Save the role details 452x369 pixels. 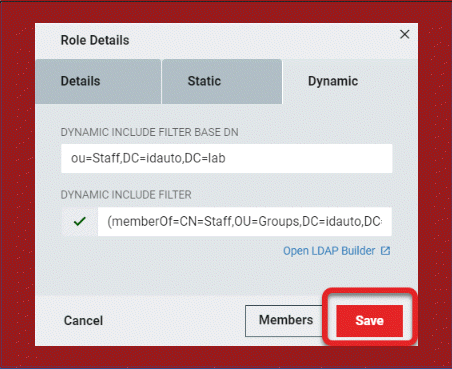[369, 321]
